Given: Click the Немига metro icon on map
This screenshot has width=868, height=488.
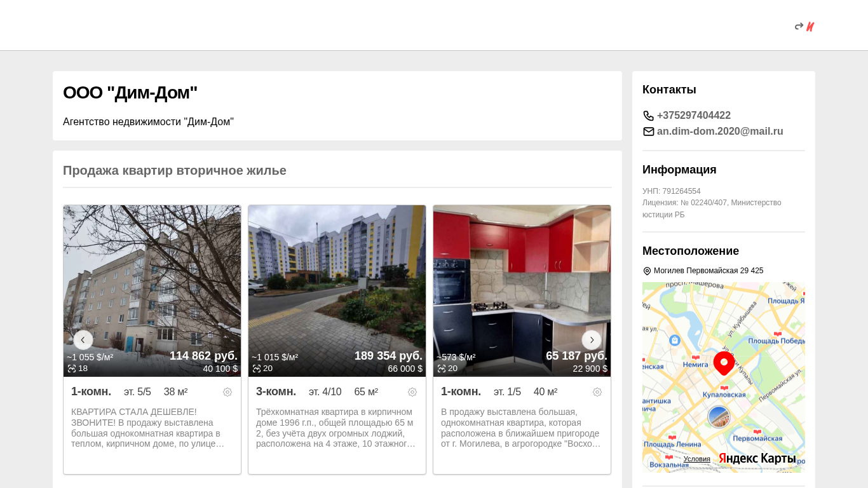Looking at the screenshot, I should tap(695, 357).
